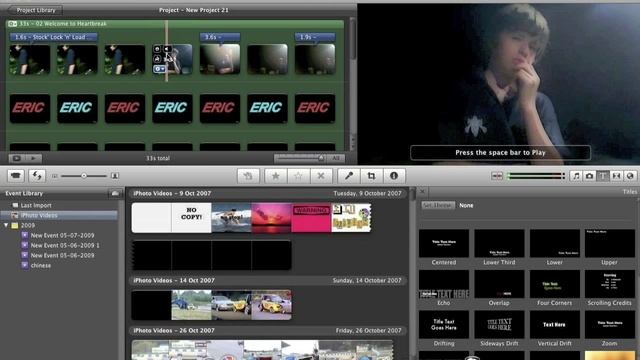
Task: Play project from beginning
Action: (33, 158)
